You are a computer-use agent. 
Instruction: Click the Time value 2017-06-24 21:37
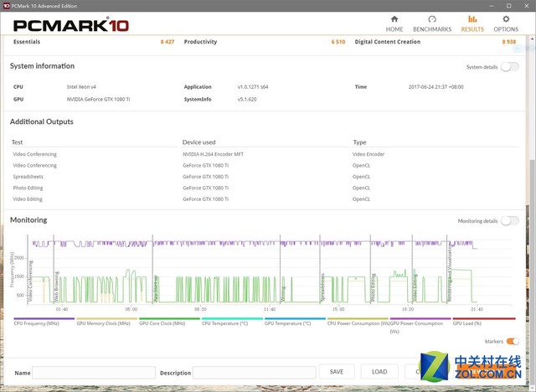tap(435, 87)
